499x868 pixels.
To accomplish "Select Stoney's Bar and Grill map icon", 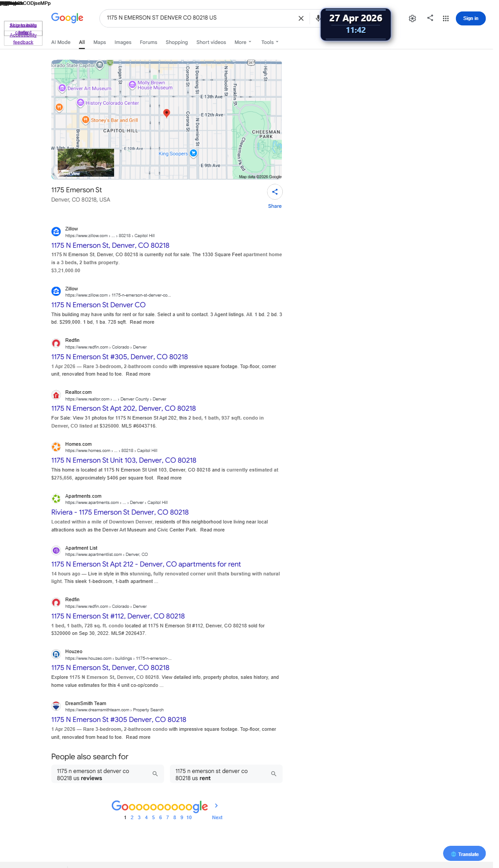I will pyautogui.click(x=86, y=119).
